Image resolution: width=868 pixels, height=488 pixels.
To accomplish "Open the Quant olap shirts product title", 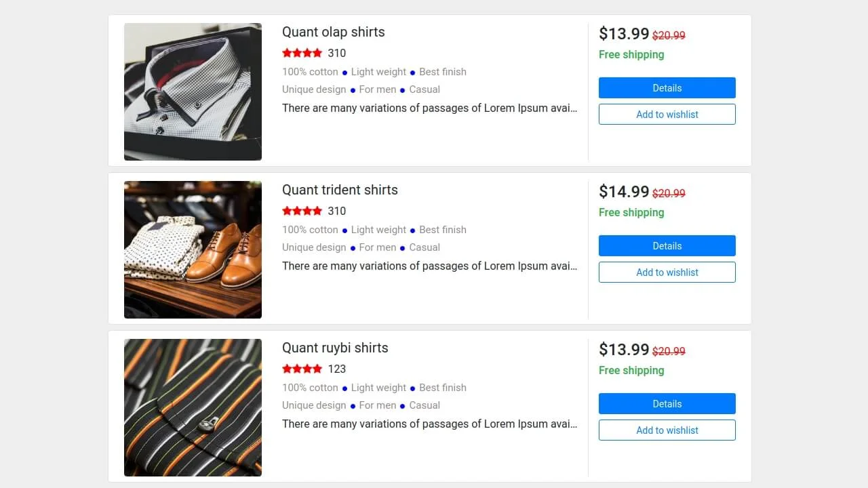I will tap(333, 32).
